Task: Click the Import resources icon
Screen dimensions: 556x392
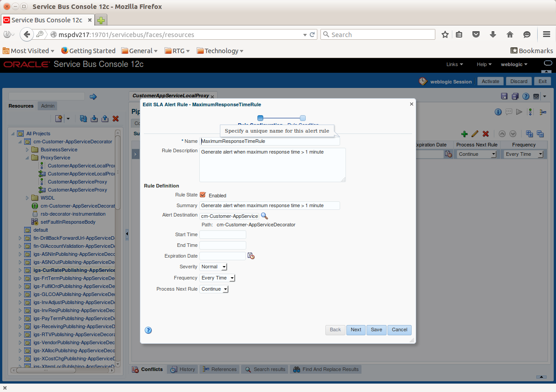Action: click(x=94, y=118)
